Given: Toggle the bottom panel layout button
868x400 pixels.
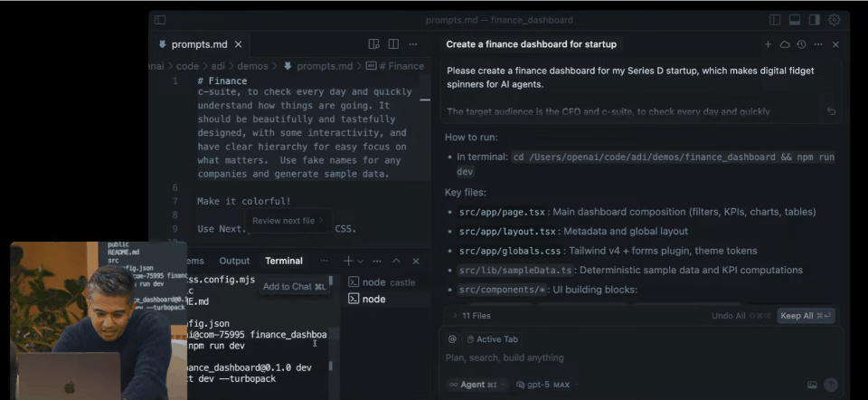Looking at the screenshot, I should pos(794,20).
